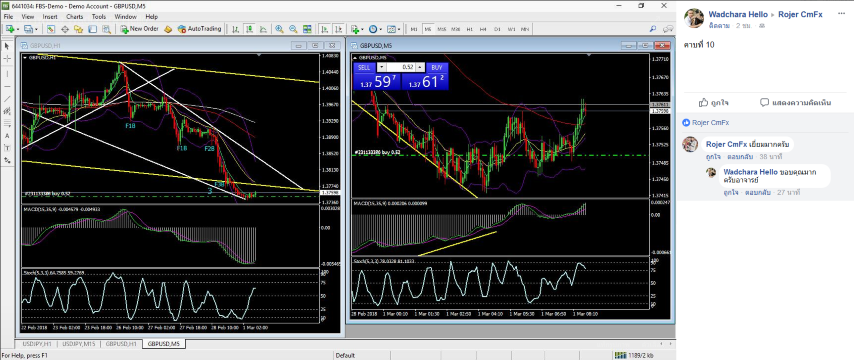Click the 0.52 lot volume input field
The height and width of the screenshot is (360, 854).
tap(400, 67)
